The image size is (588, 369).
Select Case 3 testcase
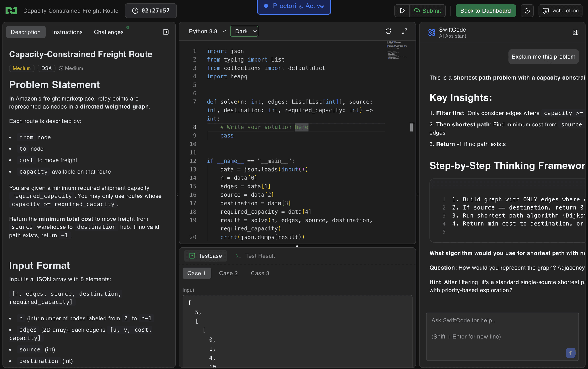point(260,273)
